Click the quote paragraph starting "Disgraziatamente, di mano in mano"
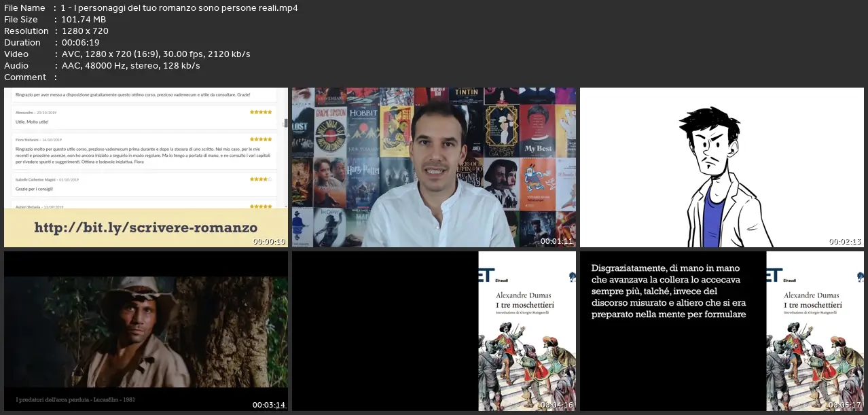 [669, 291]
